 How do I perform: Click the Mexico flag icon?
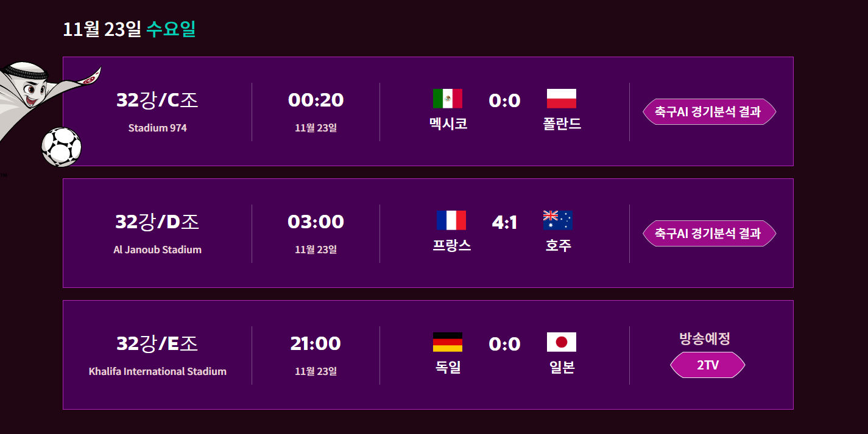pyautogui.click(x=448, y=99)
